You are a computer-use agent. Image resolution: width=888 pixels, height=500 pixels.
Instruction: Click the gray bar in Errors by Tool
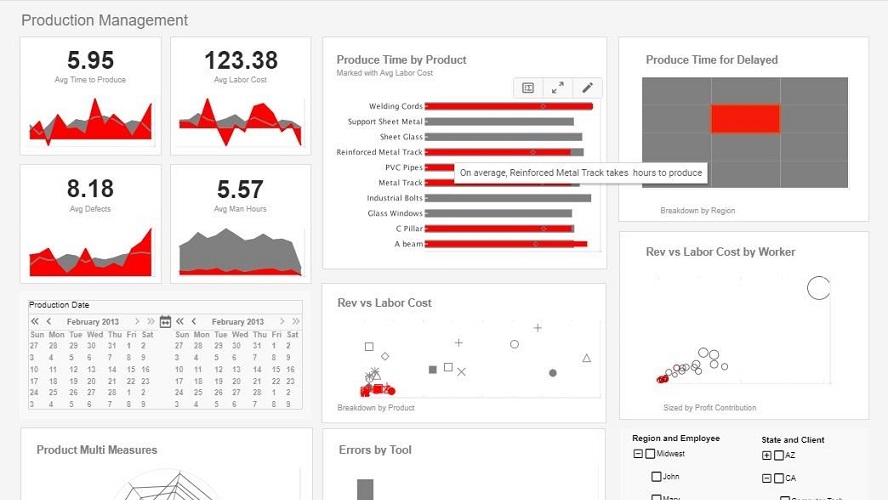pyautogui.click(x=365, y=490)
